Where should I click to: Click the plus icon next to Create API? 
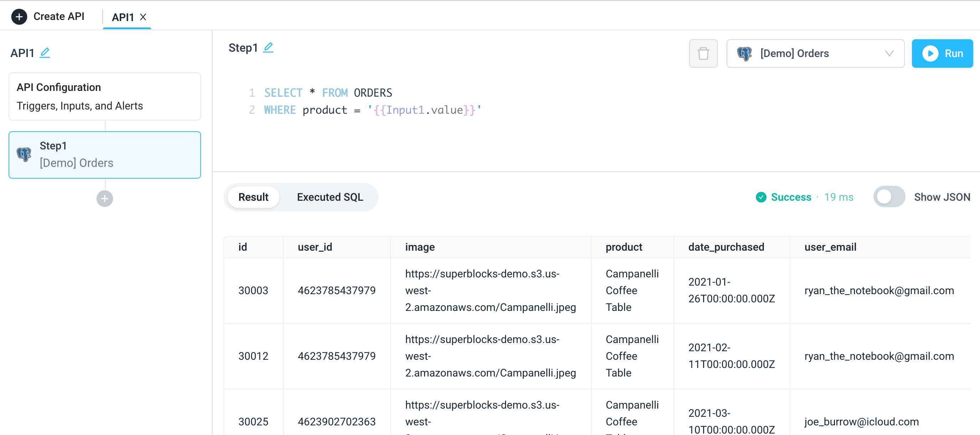pyautogui.click(x=19, y=16)
